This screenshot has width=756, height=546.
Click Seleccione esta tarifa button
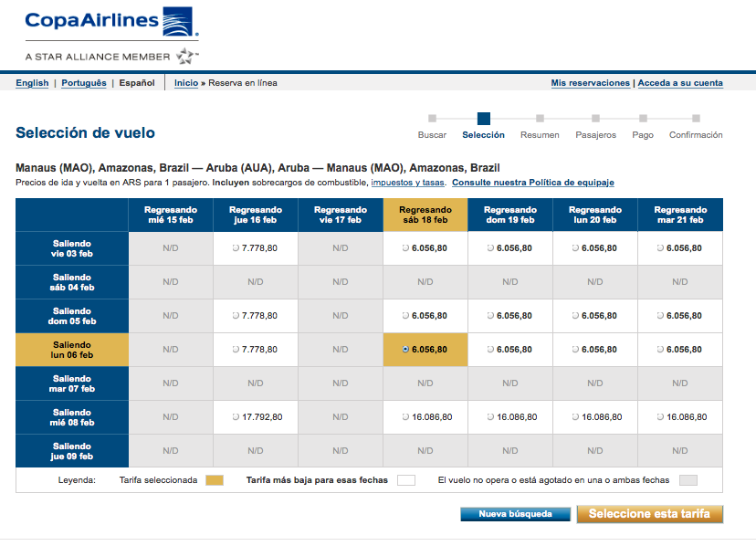[x=649, y=514]
